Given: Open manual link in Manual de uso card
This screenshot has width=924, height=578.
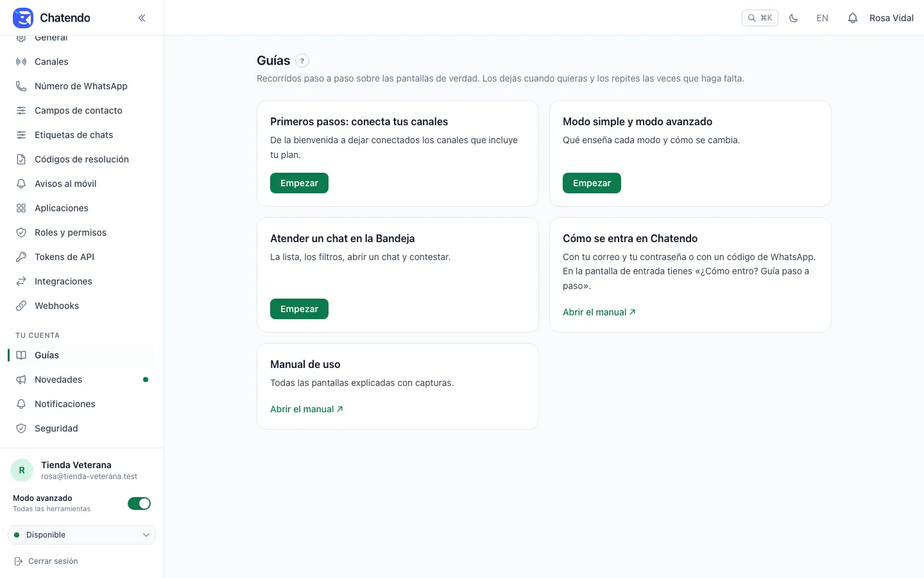Looking at the screenshot, I should pos(307,409).
